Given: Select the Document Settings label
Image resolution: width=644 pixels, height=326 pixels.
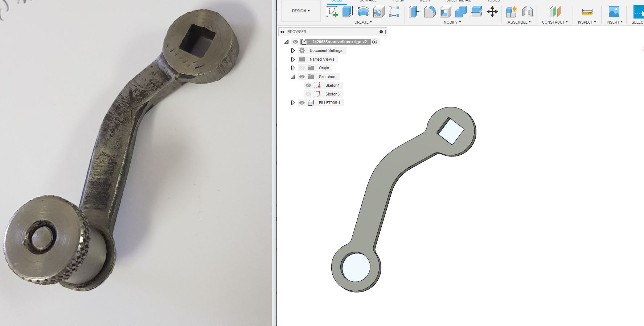Looking at the screenshot, I should [x=326, y=50].
